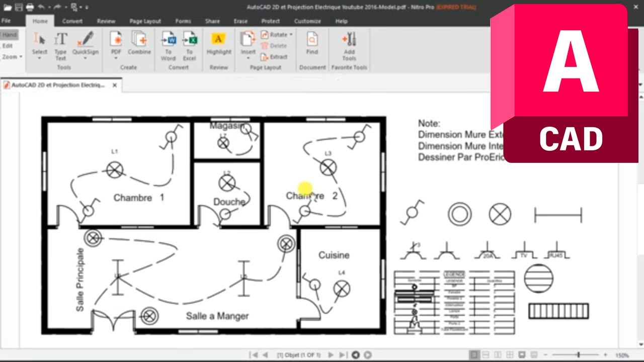Select single page view mode
This screenshot has width=644, height=362.
(x=474, y=355)
